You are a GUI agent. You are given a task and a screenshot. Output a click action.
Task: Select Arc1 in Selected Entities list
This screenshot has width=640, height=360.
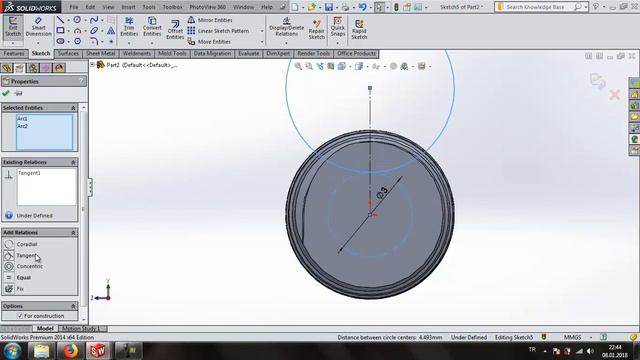22,119
